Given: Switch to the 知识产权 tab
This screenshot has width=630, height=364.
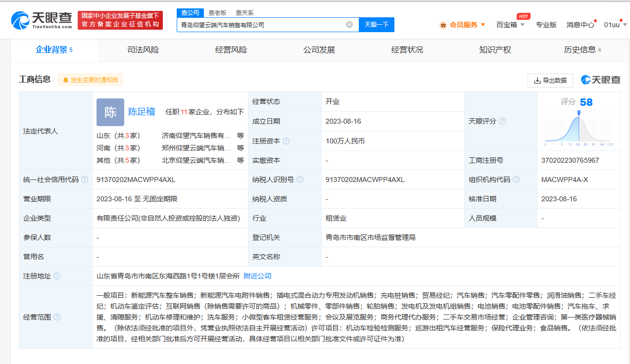Looking at the screenshot, I should click(495, 50).
